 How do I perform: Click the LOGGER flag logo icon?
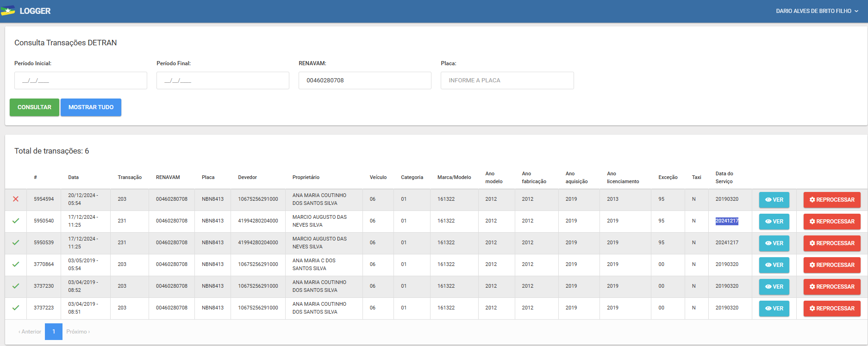click(x=8, y=11)
